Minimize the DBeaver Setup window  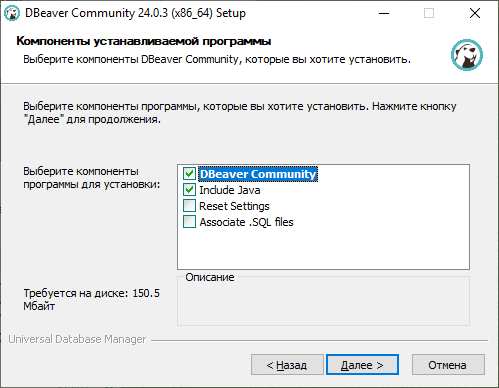click(384, 13)
